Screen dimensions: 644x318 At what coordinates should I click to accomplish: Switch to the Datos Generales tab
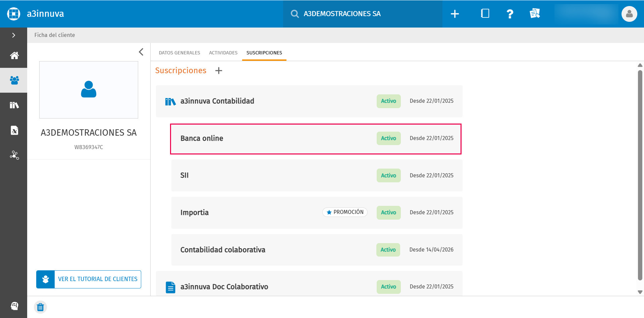tap(179, 53)
